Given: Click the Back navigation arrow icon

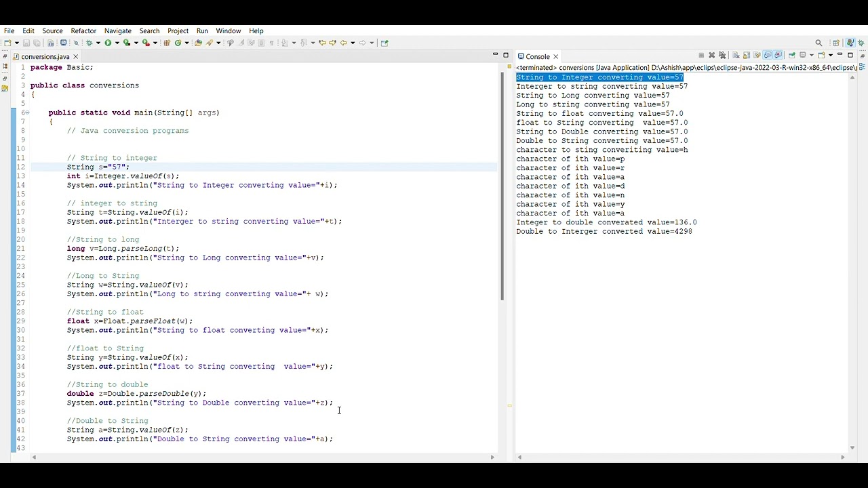Looking at the screenshot, I should [344, 43].
